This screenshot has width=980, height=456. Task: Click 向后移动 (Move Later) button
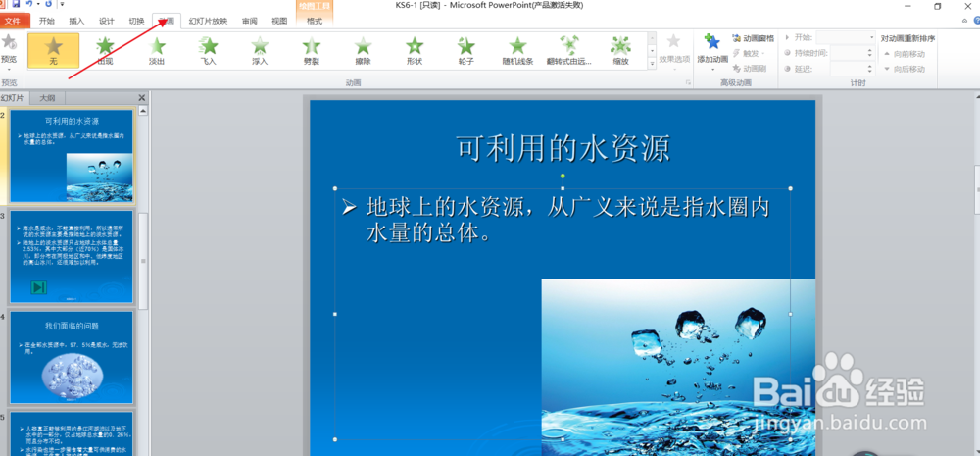click(x=905, y=69)
